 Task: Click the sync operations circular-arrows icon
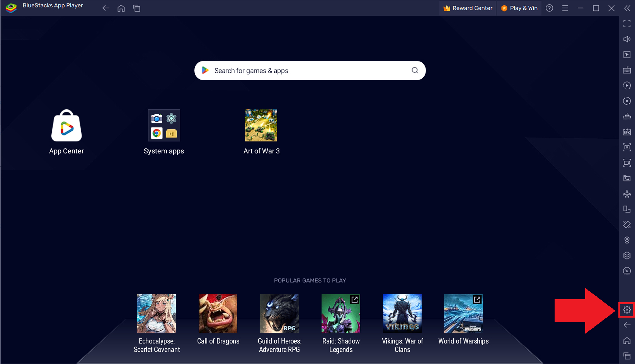[627, 101]
